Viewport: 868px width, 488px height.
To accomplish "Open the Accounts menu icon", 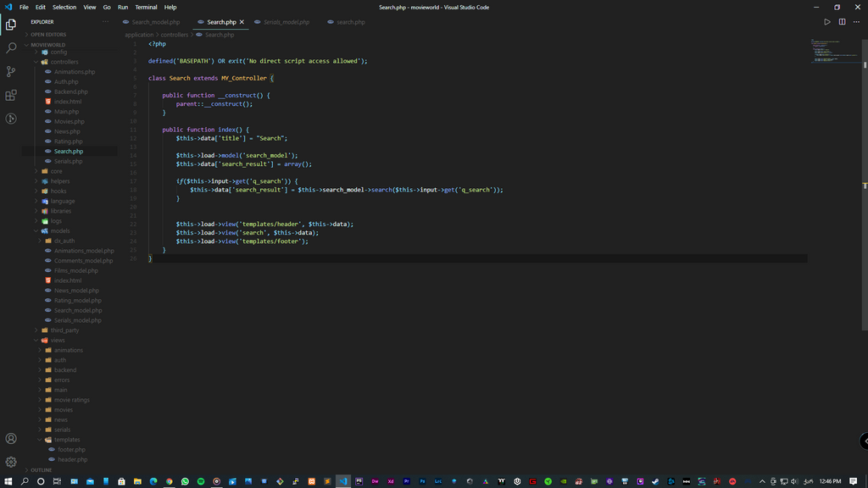I will click(x=10, y=439).
